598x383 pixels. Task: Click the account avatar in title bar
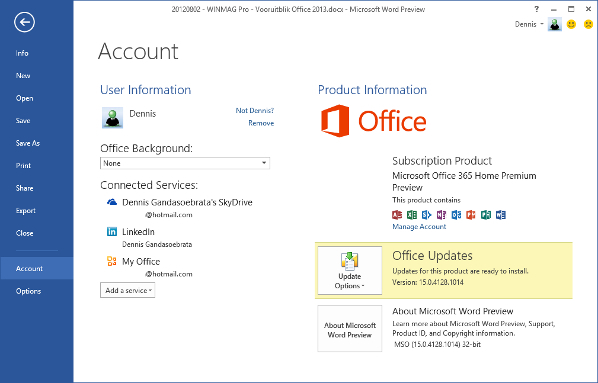(555, 24)
